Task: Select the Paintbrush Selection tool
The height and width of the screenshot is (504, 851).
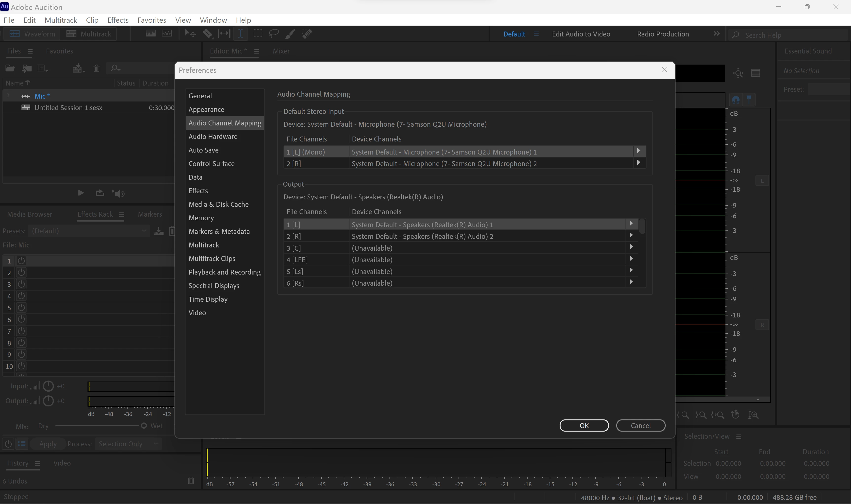Action: [x=290, y=34]
